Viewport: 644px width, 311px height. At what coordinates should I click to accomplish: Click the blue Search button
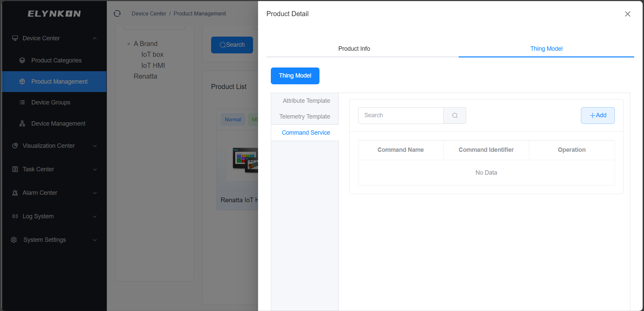(x=232, y=45)
